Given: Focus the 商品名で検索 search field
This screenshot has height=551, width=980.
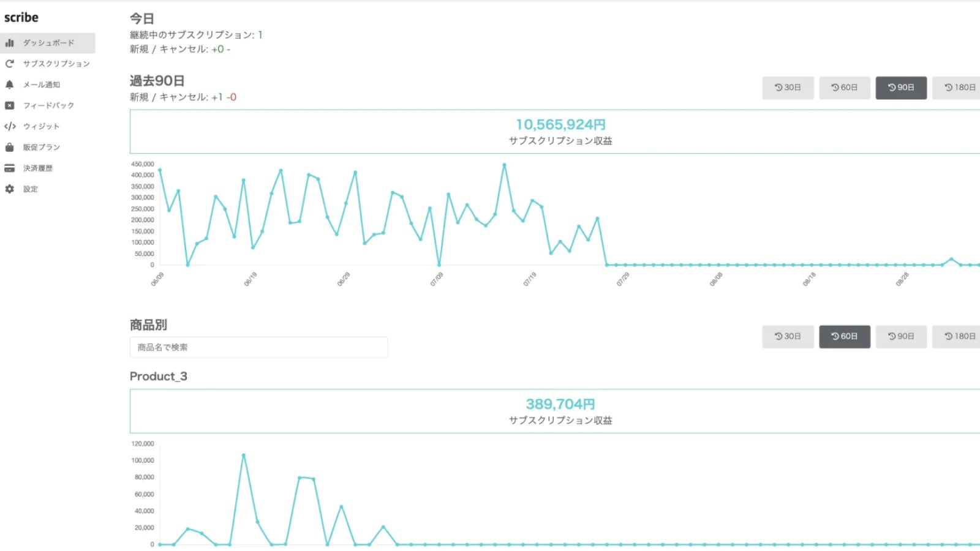Looking at the screenshot, I should [x=258, y=347].
